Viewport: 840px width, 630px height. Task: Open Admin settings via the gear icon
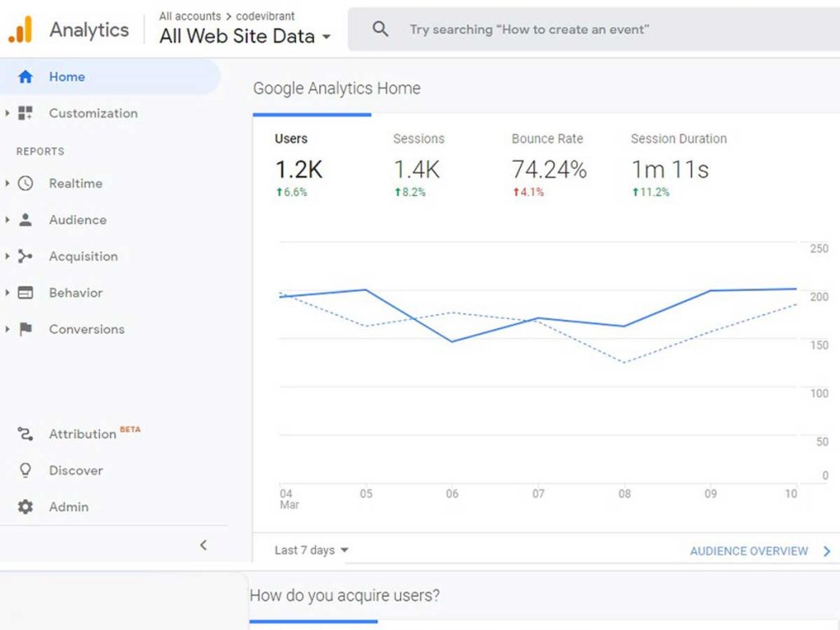pos(26,506)
